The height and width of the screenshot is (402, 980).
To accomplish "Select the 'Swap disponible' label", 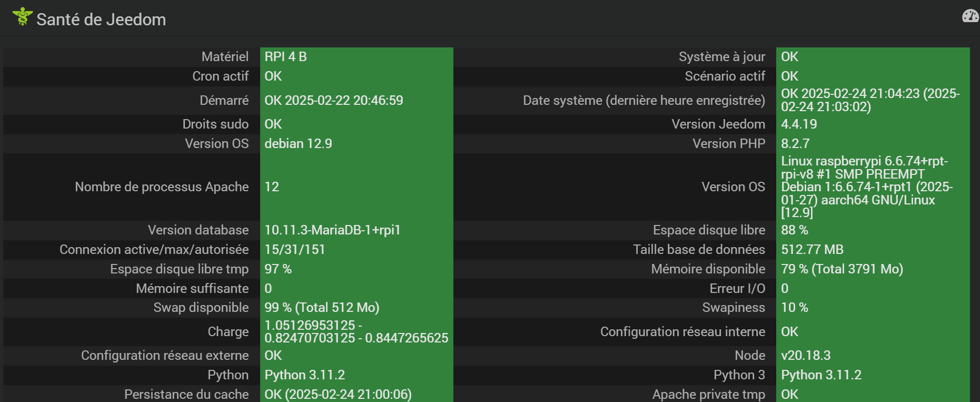I will 201,307.
